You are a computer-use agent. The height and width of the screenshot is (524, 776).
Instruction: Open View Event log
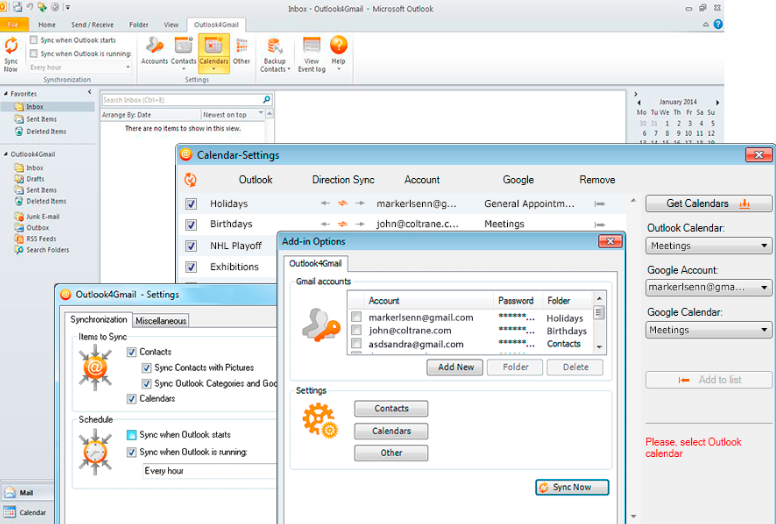tap(311, 54)
